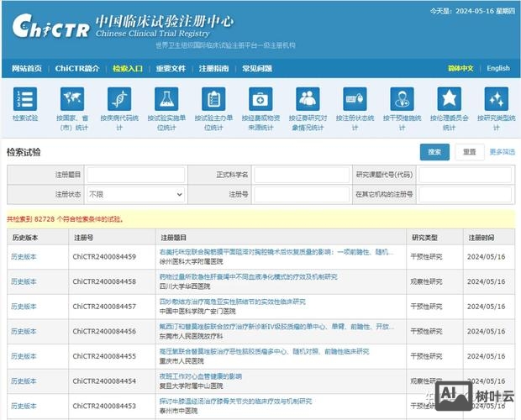Go to 网站首页 in navigation bar
Screen dimensions: 521x420
27,68
